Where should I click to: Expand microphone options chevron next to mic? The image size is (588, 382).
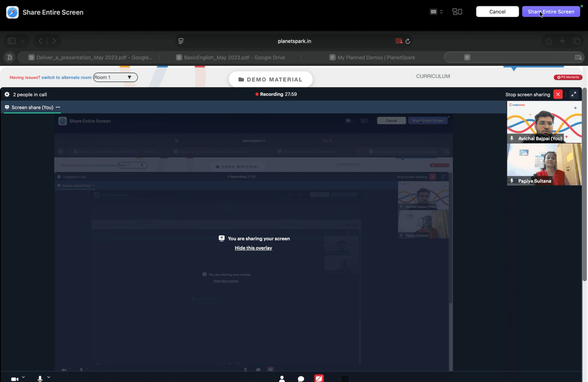(x=48, y=377)
